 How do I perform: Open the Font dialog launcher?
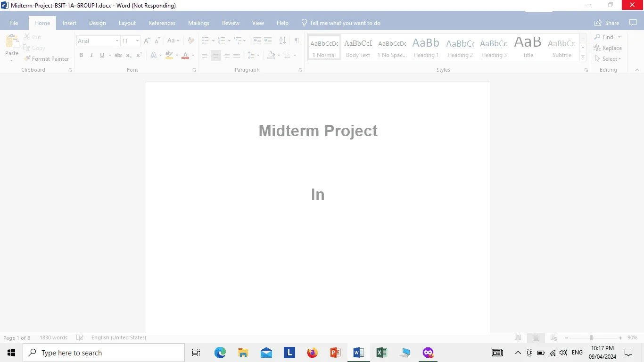coord(194,70)
